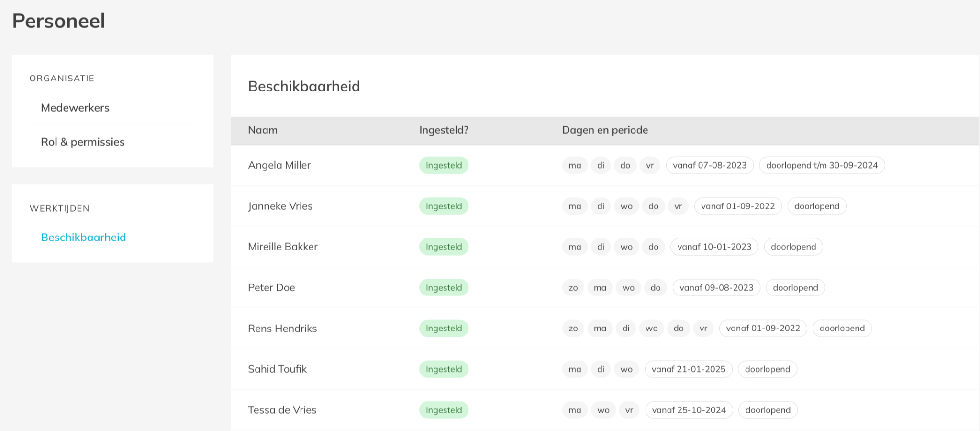Open Tessa de Vries entry

click(282, 410)
